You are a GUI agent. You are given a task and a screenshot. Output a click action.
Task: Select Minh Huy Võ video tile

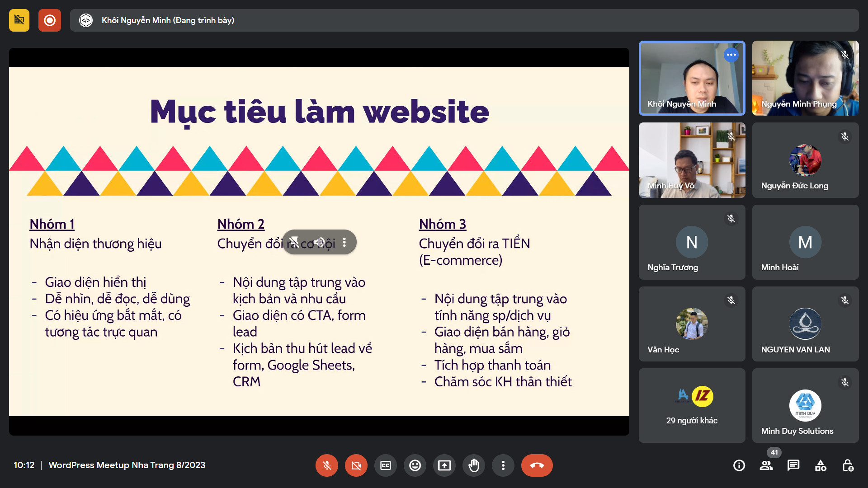pyautogui.click(x=692, y=160)
